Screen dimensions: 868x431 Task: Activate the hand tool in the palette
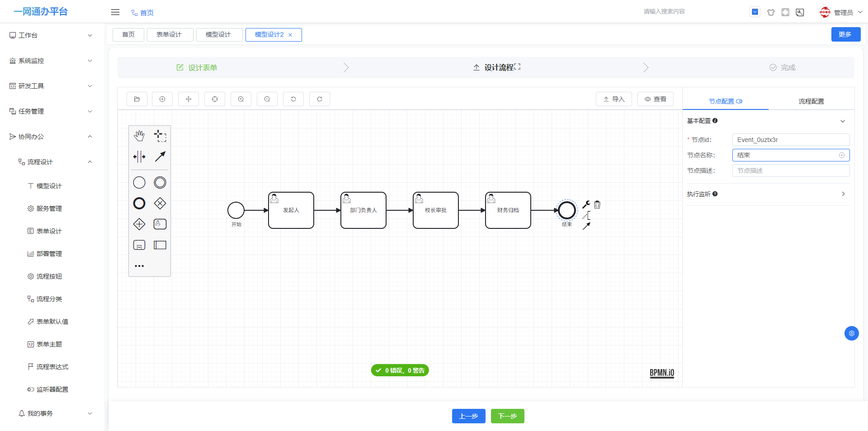click(x=139, y=136)
